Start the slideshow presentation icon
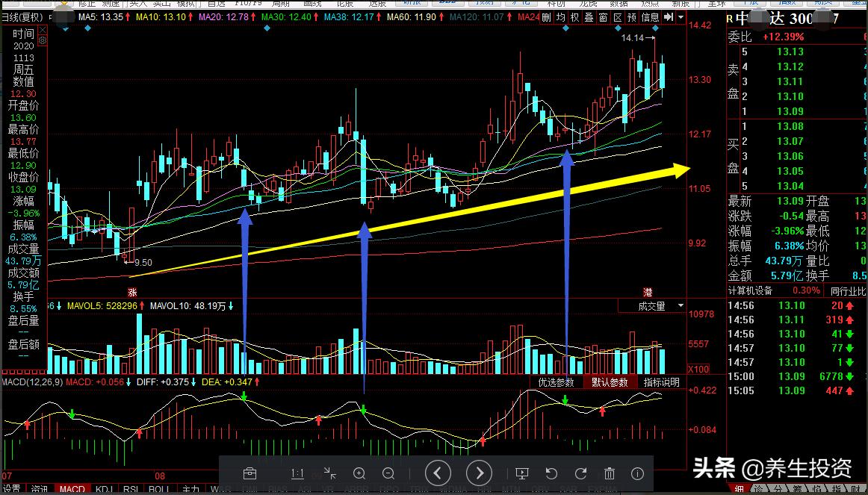Viewport: 868px width, 495px height. pyautogui.click(x=521, y=473)
